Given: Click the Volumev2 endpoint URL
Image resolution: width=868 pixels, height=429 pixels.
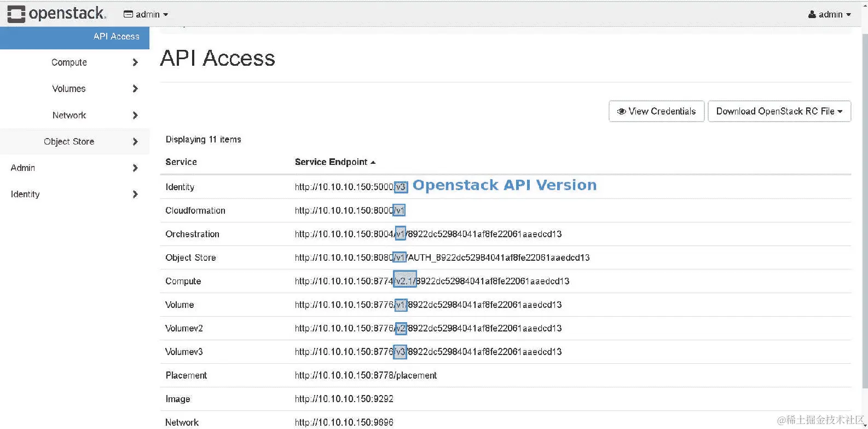Looking at the screenshot, I should 428,328.
